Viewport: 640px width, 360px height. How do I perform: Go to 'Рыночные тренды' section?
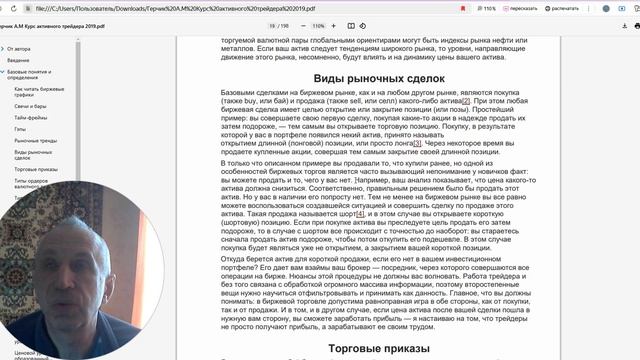click(36, 140)
